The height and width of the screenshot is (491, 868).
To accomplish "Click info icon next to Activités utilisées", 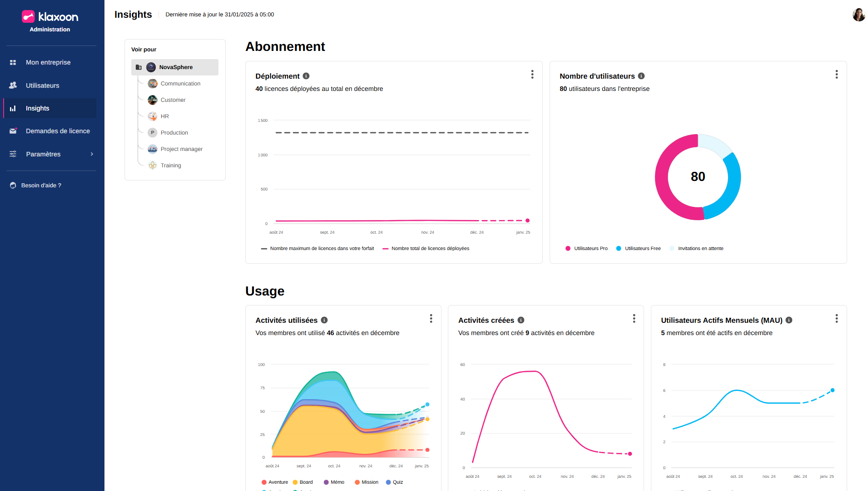I will (x=324, y=320).
